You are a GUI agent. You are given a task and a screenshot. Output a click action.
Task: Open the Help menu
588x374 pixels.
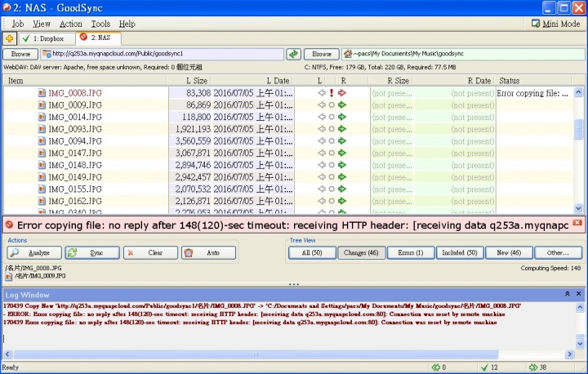pos(127,24)
